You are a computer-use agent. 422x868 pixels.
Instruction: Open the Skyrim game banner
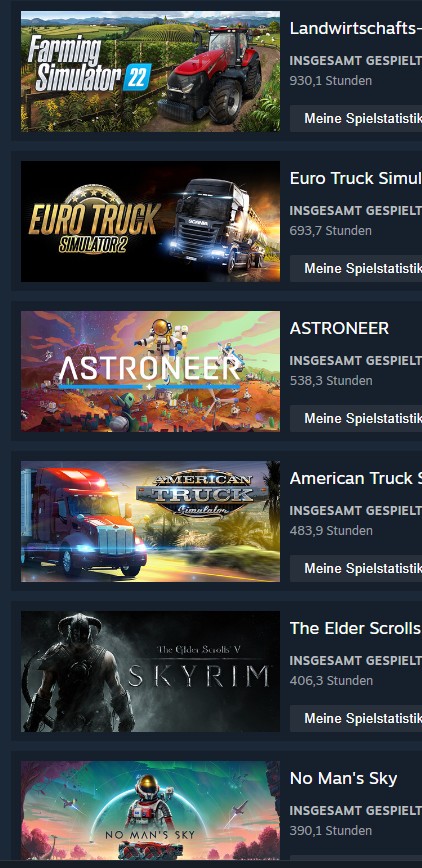(150, 671)
